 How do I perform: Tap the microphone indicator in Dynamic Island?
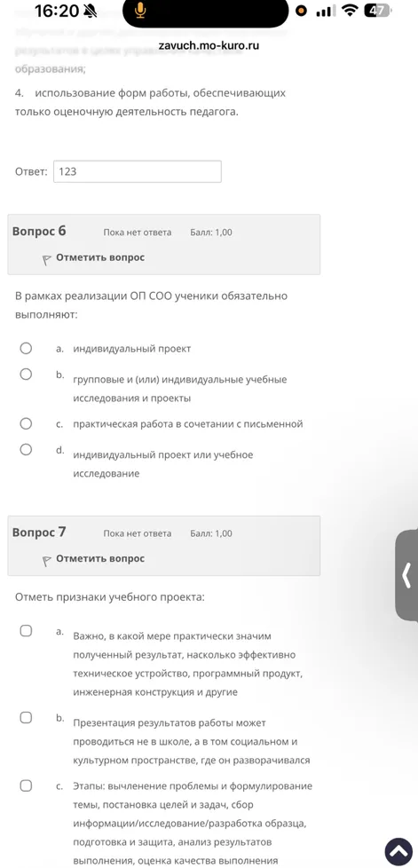(140, 11)
